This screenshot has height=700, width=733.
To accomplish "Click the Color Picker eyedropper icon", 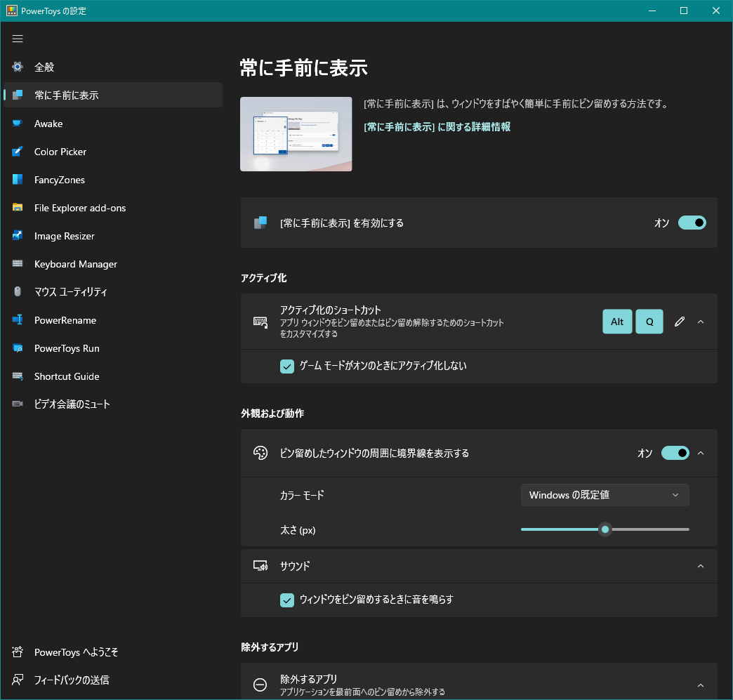I will (18, 152).
